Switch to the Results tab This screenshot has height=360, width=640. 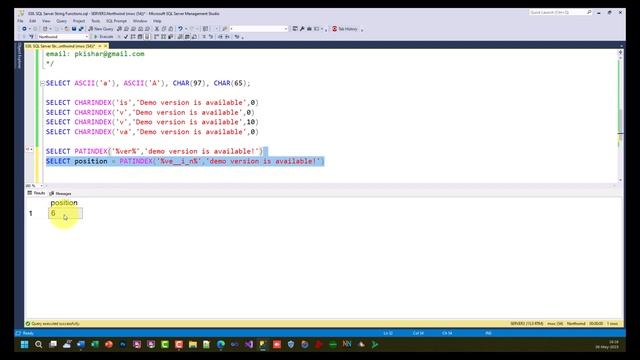(36, 193)
